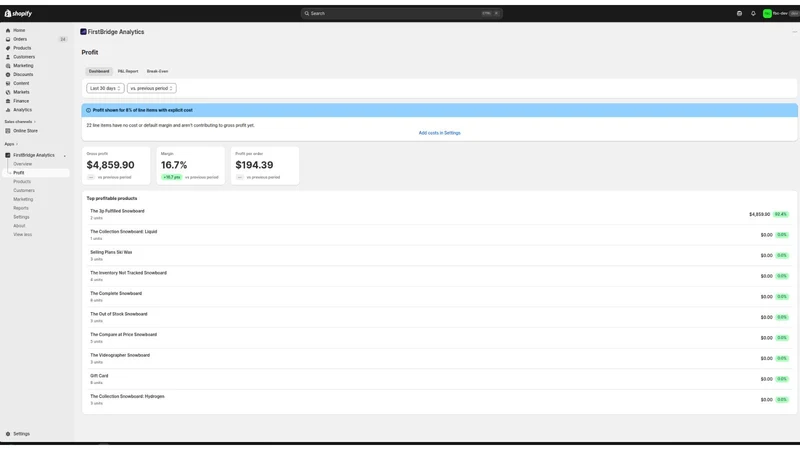800x450 pixels.
Task: Open Home in the sidebar
Action: click(19, 30)
